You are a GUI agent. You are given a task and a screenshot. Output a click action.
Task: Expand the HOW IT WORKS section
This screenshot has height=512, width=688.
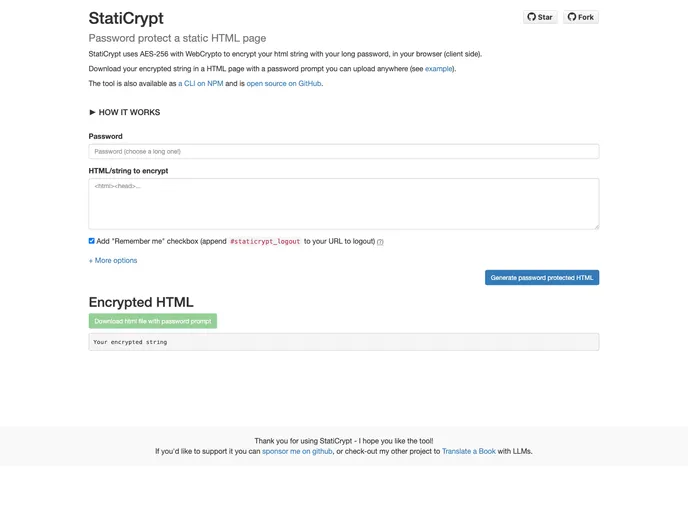click(125, 112)
